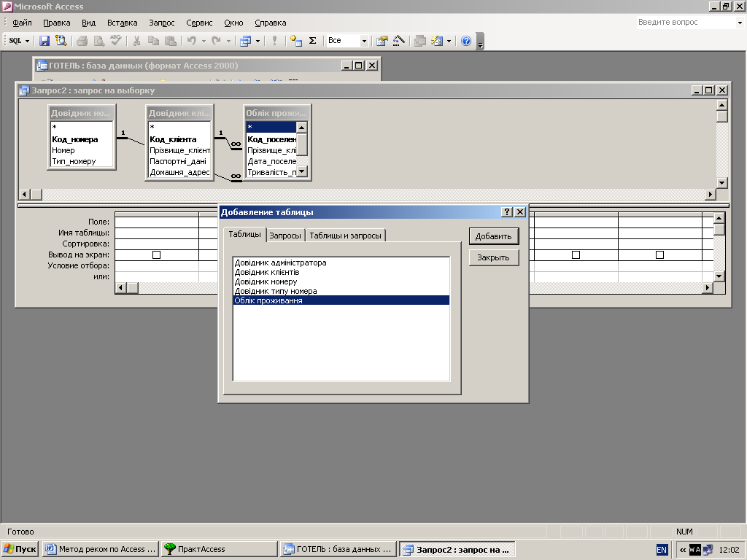Click the 'Введите вопрос' help input box

686,22
